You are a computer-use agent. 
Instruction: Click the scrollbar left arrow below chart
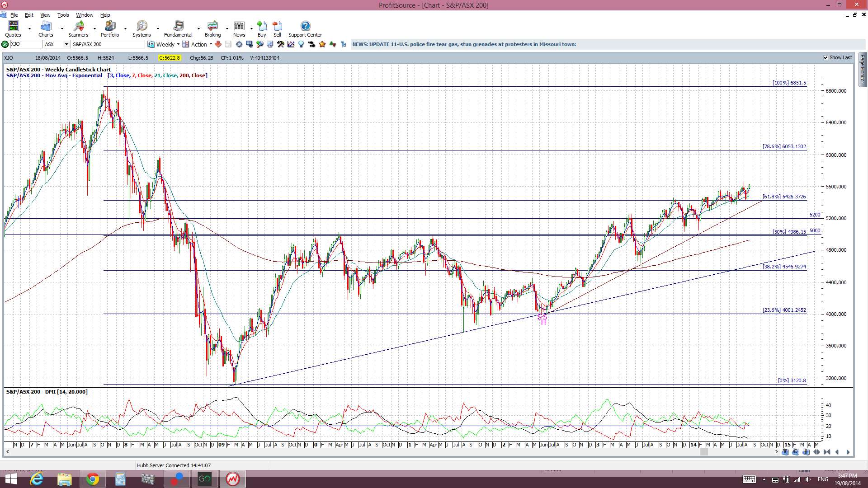coord(8,452)
